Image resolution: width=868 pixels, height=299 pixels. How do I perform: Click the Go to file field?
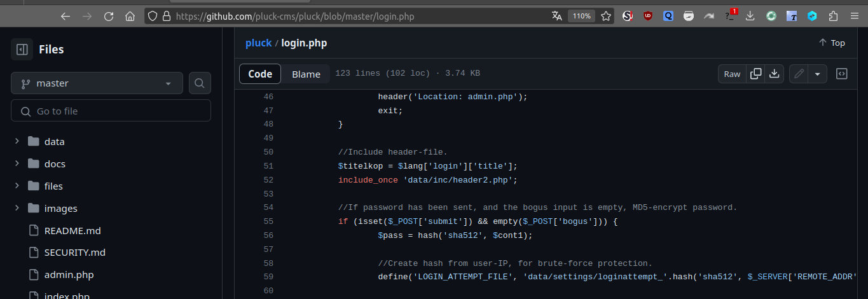pos(111,111)
